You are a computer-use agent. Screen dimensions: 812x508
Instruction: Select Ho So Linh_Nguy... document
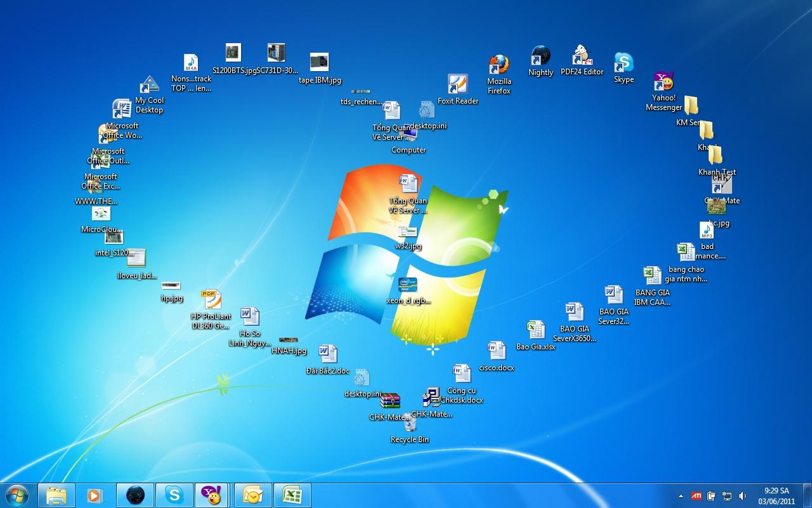tap(250, 317)
